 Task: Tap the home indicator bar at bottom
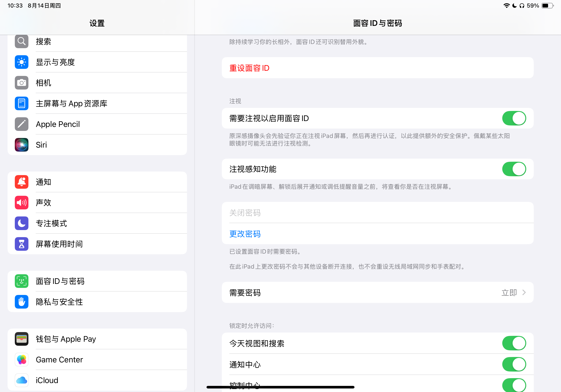coord(280,387)
